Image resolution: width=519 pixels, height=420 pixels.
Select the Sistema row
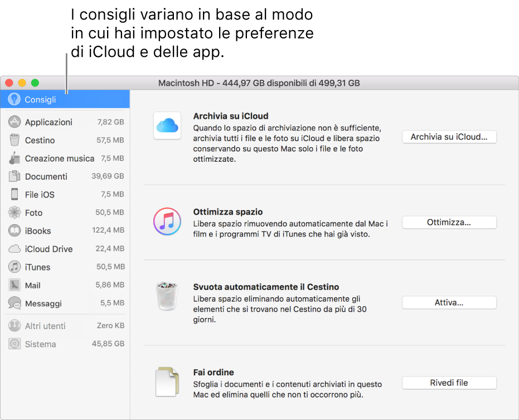pyautogui.click(x=66, y=344)
